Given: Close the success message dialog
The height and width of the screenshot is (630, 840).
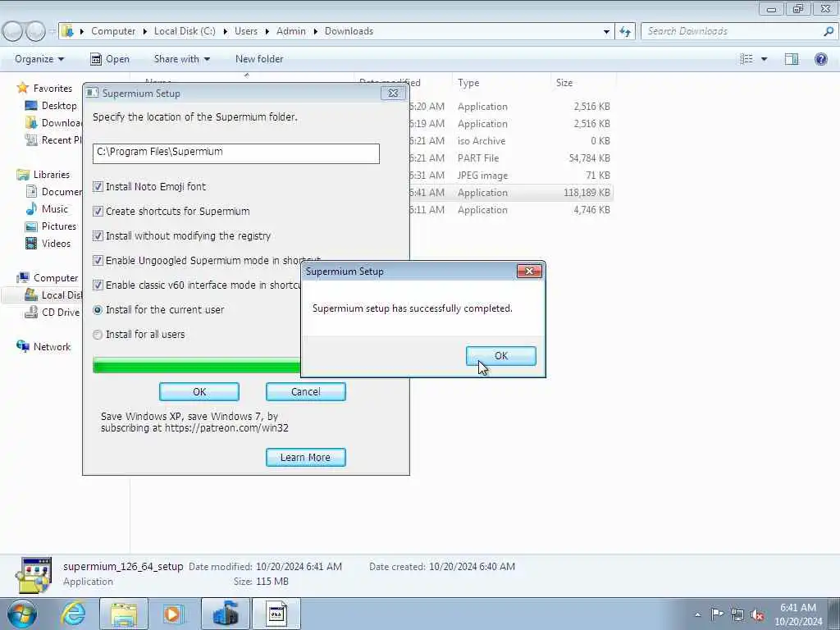Looking at the screenshot, I should coord(529,271).
